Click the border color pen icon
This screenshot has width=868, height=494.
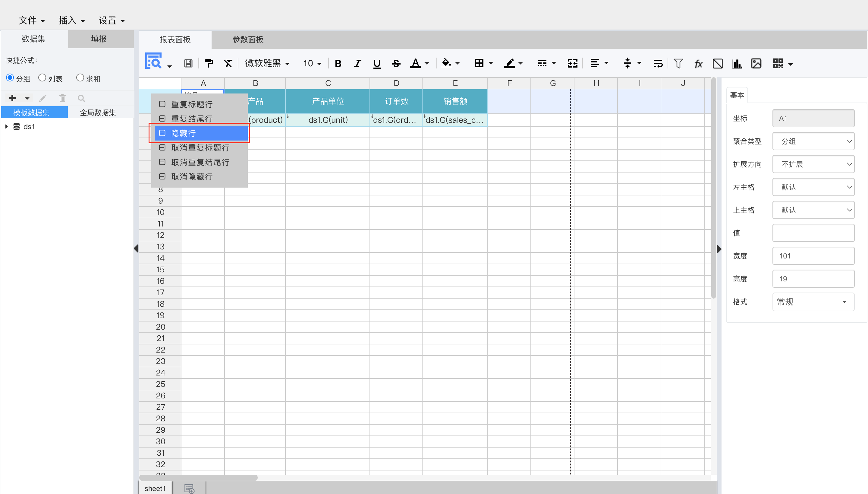[510, 63]
